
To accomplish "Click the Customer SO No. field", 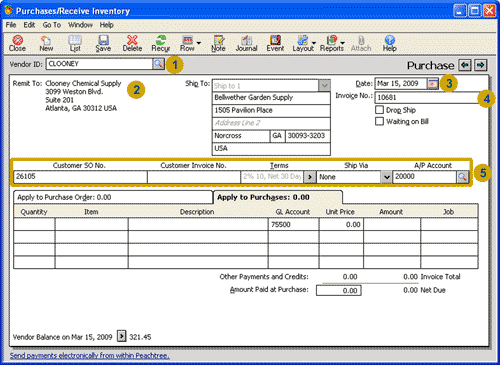I will click(x=80, y=177).
